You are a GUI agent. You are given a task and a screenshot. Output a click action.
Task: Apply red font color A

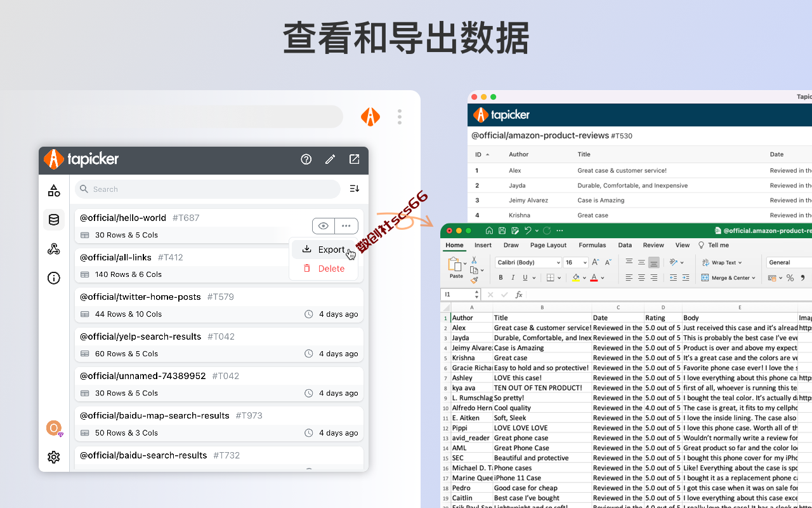[594, 277]
